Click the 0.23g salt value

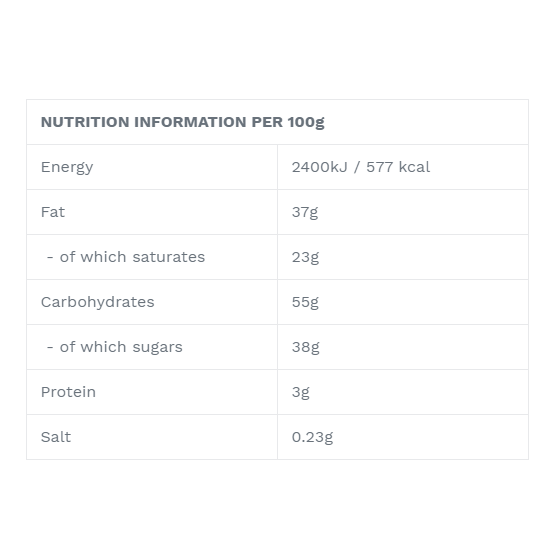pos(312,438)
